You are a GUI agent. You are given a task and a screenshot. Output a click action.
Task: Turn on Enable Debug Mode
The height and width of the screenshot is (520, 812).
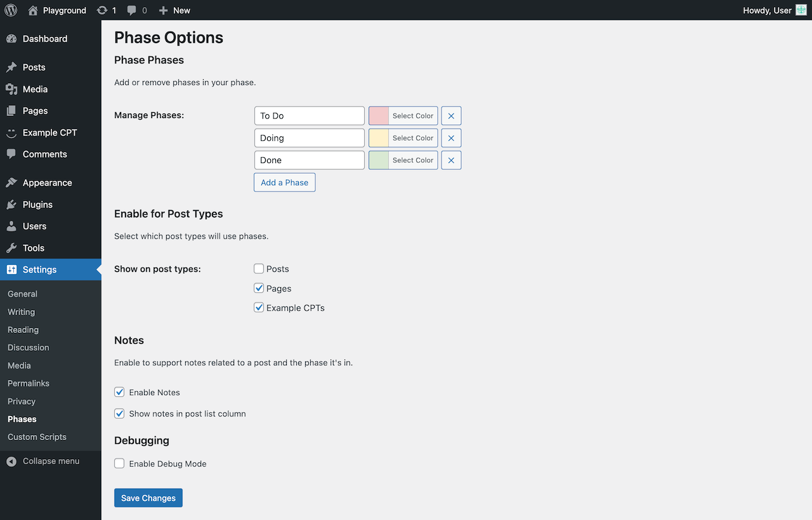click(119, 464)
